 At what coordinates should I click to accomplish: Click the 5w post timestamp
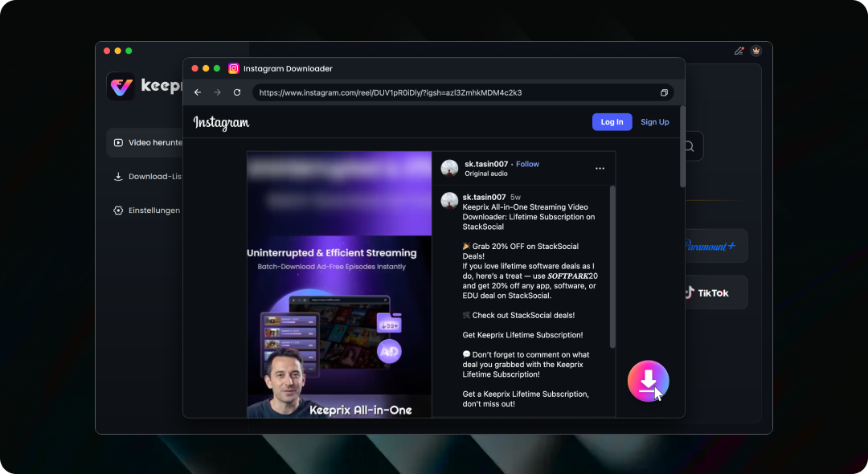click(515, 197)
